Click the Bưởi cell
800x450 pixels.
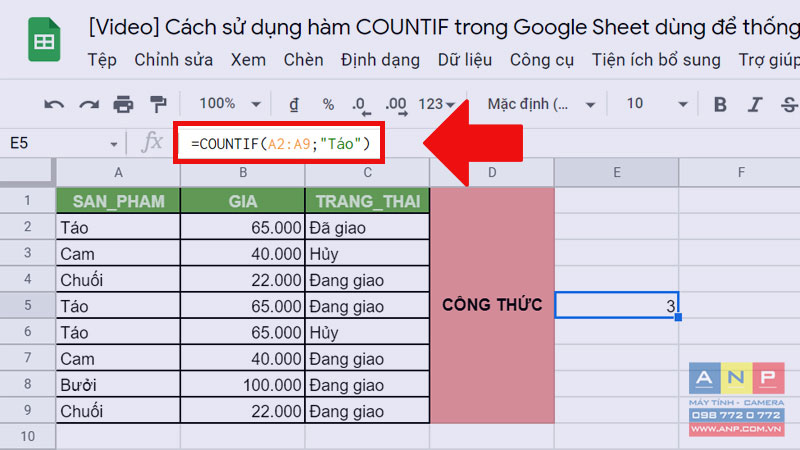pyautogui.click(x=118, y=385)
